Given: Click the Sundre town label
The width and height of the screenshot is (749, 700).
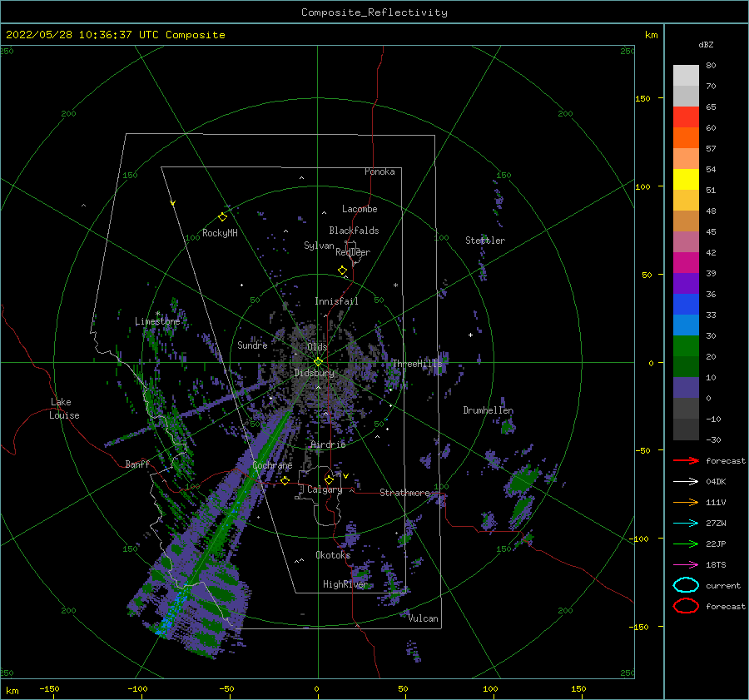Looking at the screenshot, I should coord(252,345).
